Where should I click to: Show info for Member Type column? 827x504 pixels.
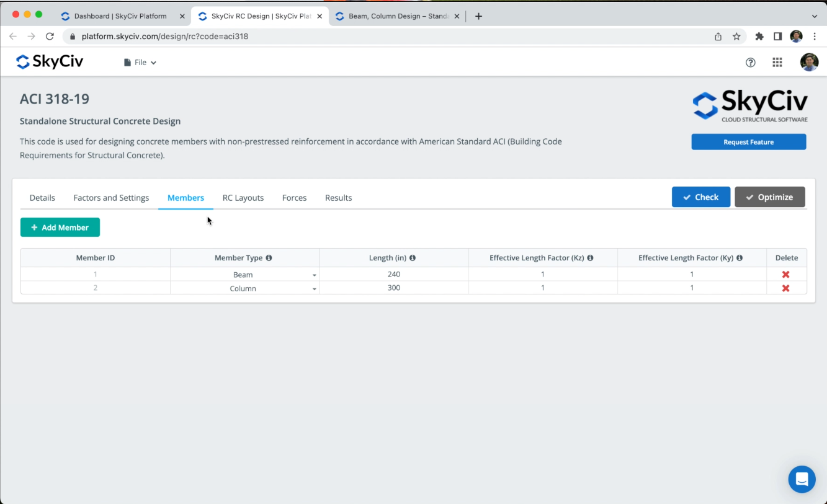coord(269,258)
